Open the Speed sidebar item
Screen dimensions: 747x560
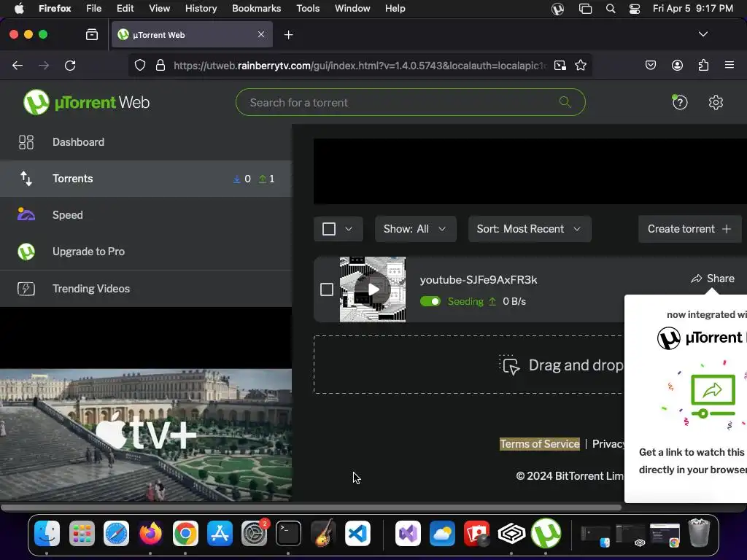tap(146, 215)
